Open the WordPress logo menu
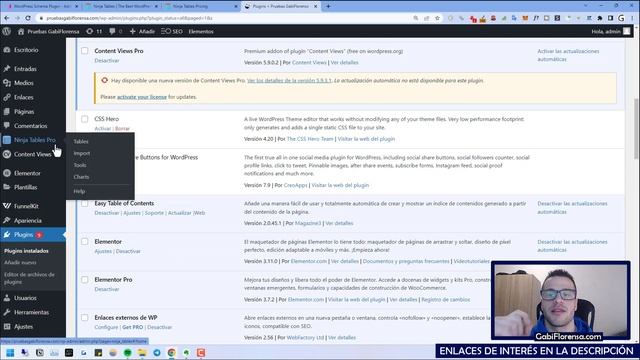The width and height of the screenshot is (640, 360). pos(7,31)
